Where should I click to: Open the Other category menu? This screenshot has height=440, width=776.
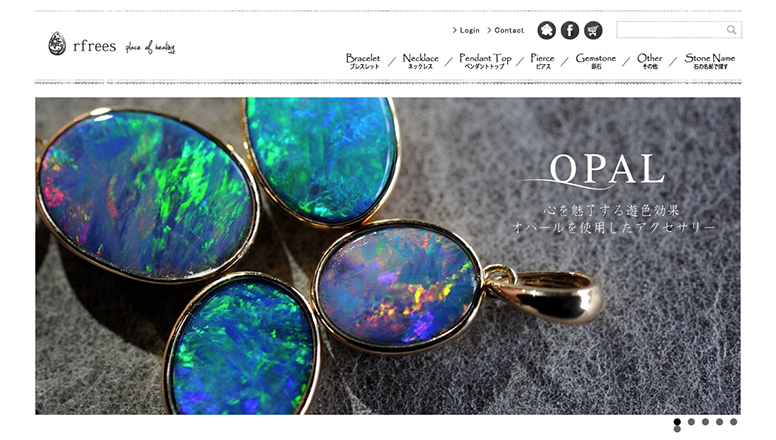(650, 61)
